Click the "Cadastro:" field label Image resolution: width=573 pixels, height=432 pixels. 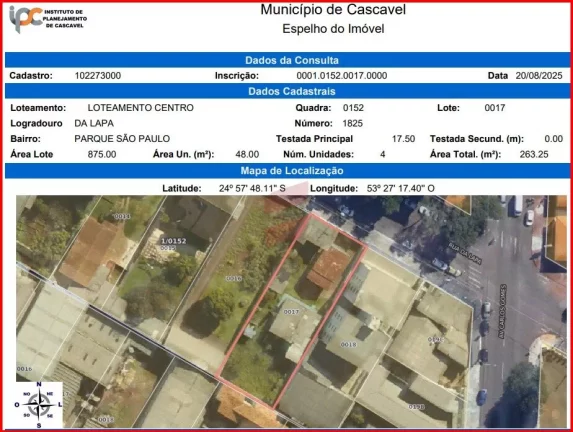click(31, 76)
